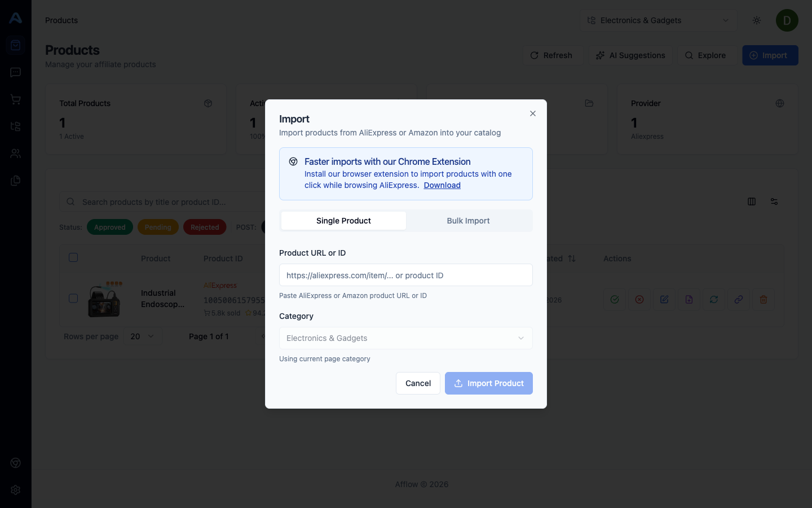Sync the product with the refresh icon
Screen dimensions: 812x508
tap(714, 300)
